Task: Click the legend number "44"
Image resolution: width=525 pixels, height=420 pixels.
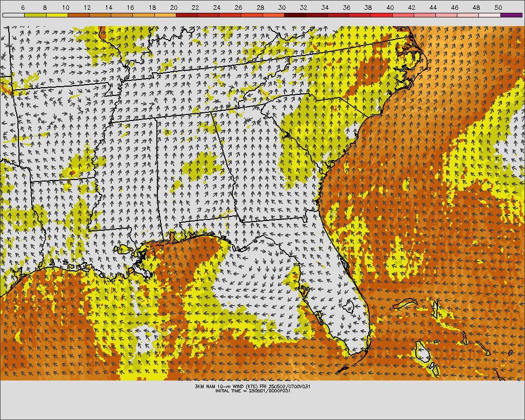Action: coord(433,7)
